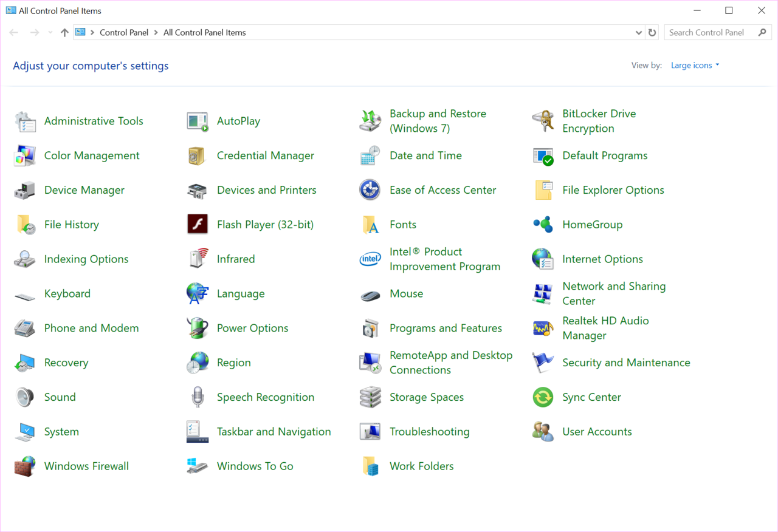
Task: Click the File Explorer Options icon
Action: [x=543, y=191]
